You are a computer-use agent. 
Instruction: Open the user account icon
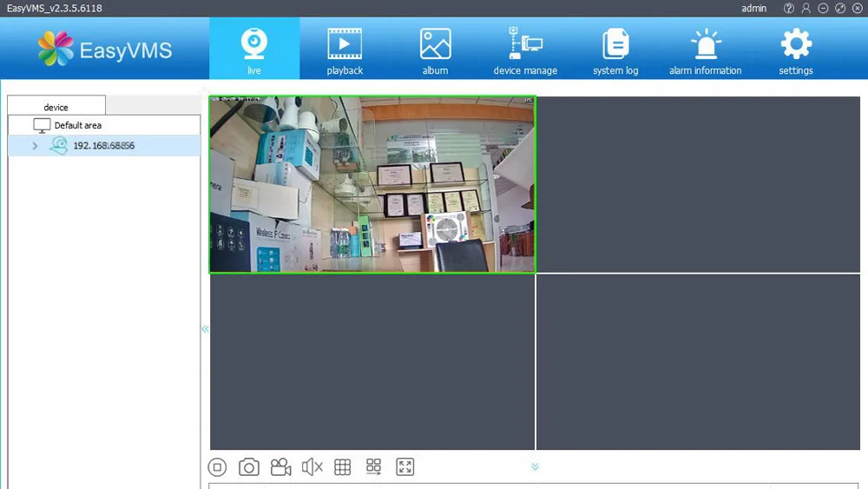point(806,9)
